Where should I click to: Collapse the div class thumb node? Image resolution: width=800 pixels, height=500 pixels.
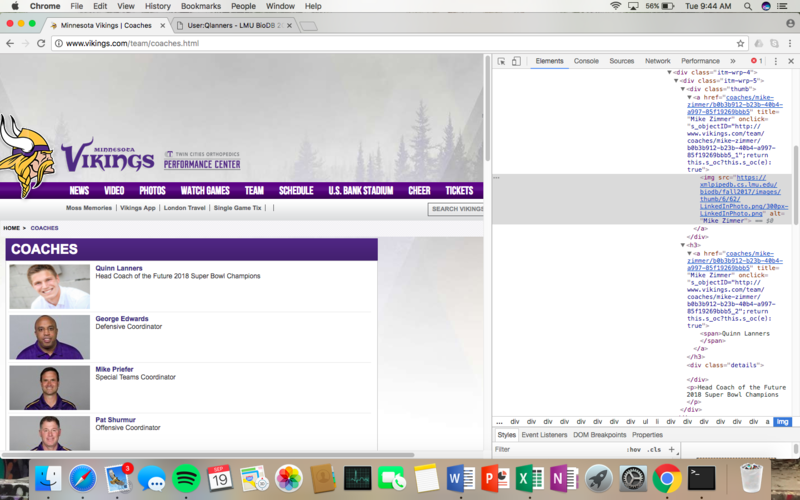coord(683,89)
